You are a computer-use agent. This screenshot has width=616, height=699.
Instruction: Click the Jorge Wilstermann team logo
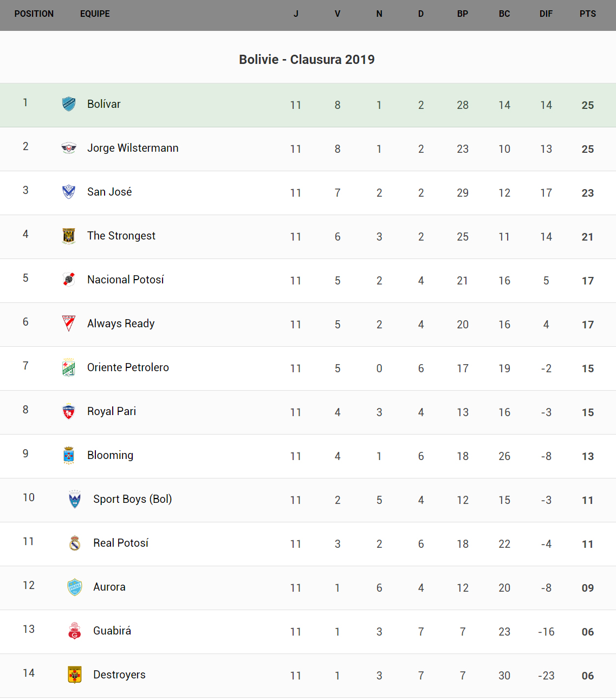coord(69,148)
